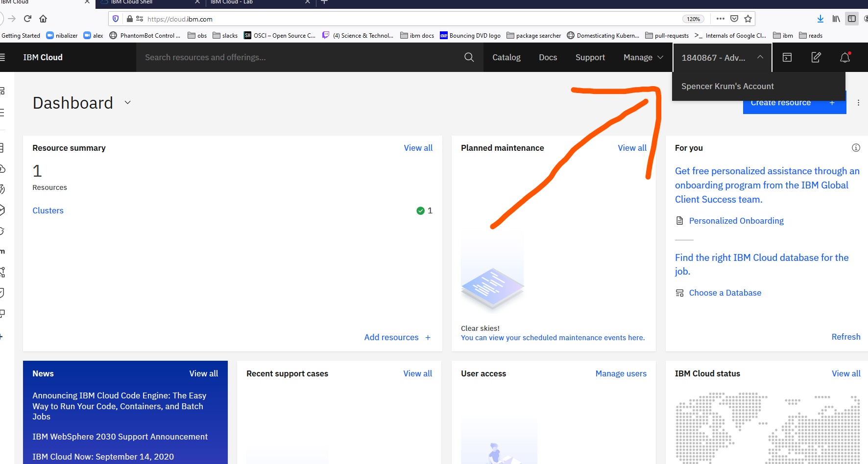Image resolution: width=868 pixels, height=464 pixels.
Task: Open IBM Cloud Now September 14 news
Action: (x=103, y=457)
